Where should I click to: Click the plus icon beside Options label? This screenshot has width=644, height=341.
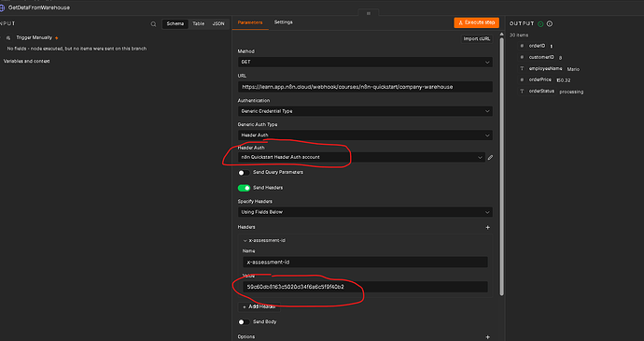pyautogui.click(x=487, y=337)
